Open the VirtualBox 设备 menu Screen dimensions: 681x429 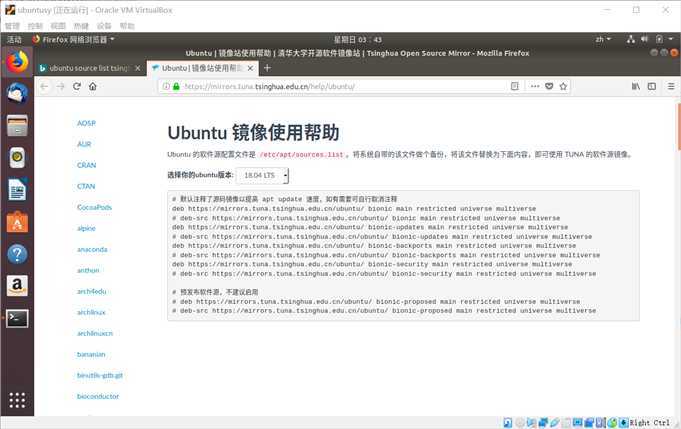[104, 26]
